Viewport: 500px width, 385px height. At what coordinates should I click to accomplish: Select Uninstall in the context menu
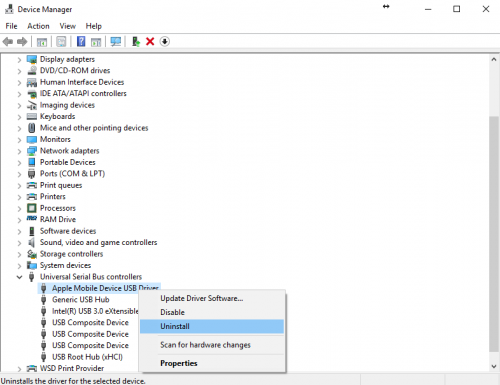212,326
